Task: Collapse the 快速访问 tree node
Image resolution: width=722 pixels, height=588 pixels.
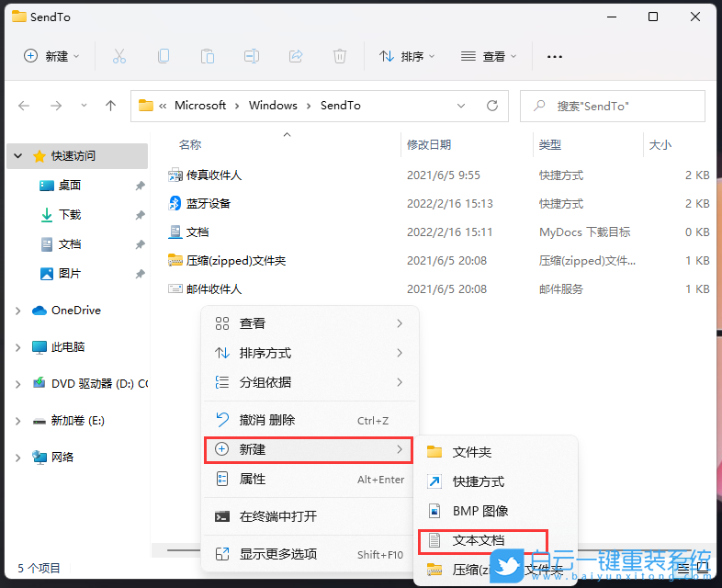Action: point(18,156)
